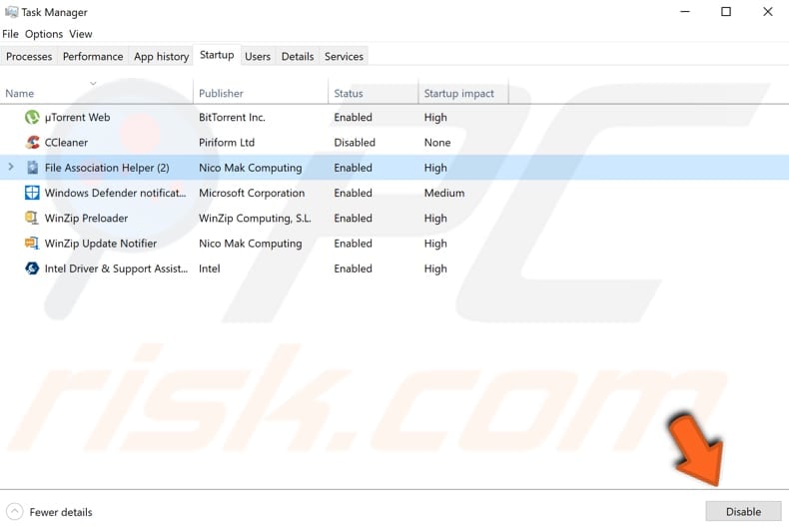This screenshot has height=532, width=789.
Task: Click the WinZip Computing, S.L. publisher cell
Action: click(255, 219)
